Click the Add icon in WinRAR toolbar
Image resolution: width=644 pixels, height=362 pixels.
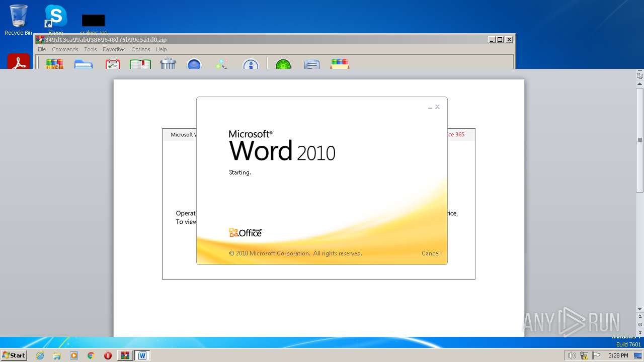[x=54, y=64]
